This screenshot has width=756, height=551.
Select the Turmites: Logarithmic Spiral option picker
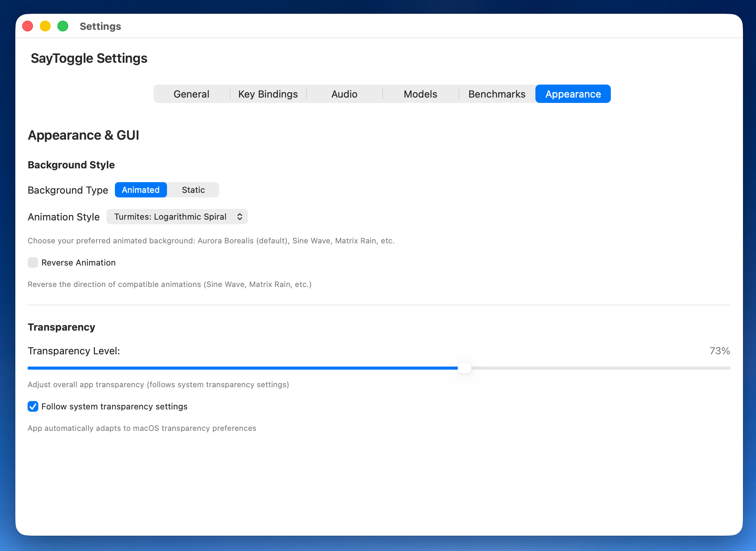click(177, 217)
